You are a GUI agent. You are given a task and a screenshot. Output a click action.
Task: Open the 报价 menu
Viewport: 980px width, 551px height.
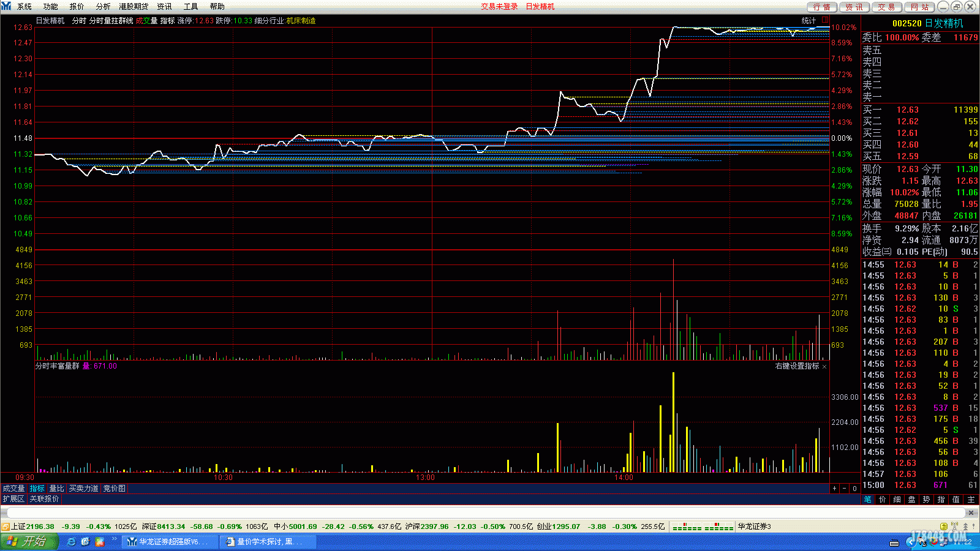click(77, 7)
